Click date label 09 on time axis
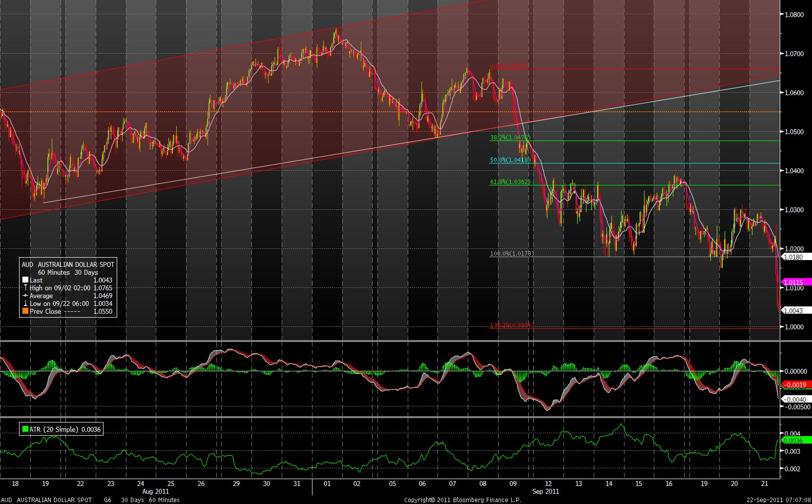 click(513, 484)
